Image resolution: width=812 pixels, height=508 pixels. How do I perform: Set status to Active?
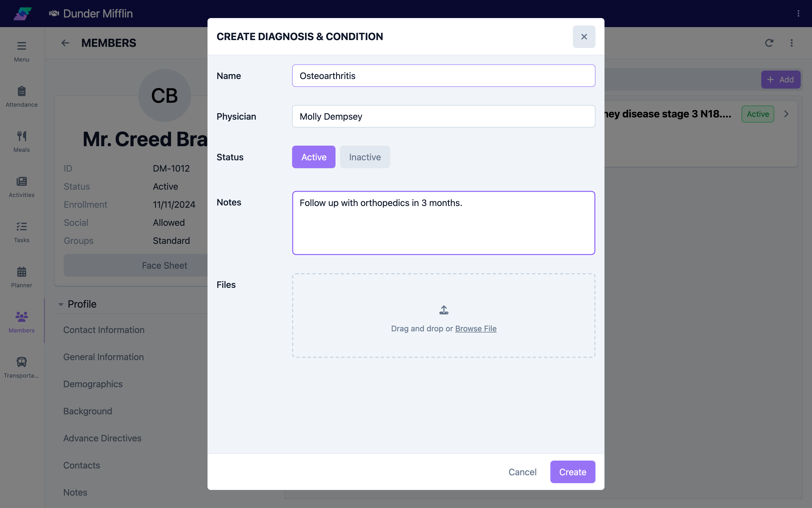(314, 157)
